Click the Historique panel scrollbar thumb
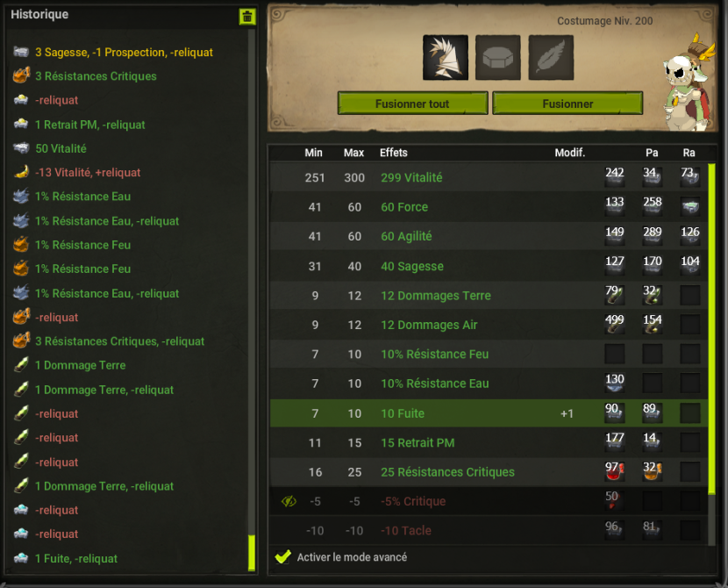728x588 pixels. tap(252, 553)
